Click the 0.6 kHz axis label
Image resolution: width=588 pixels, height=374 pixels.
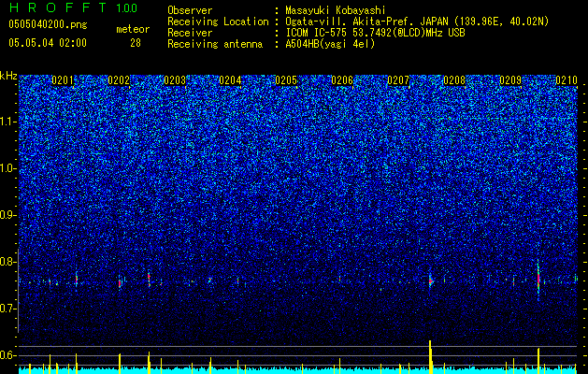tap(8, 355)
